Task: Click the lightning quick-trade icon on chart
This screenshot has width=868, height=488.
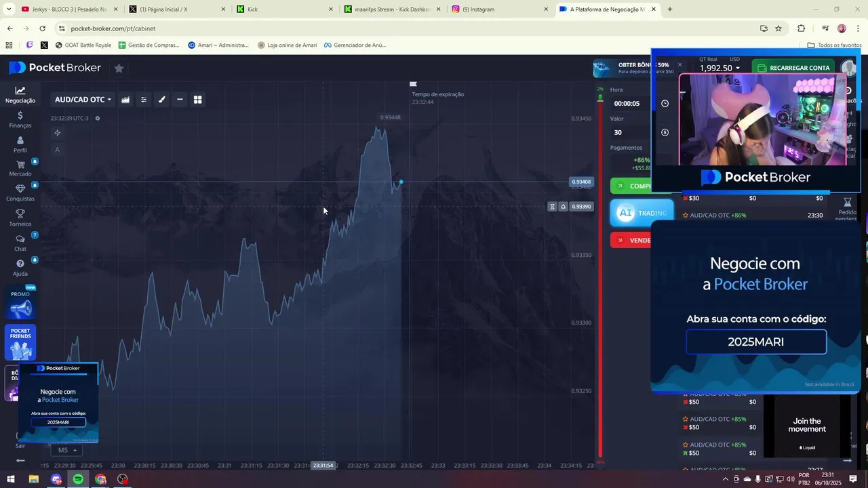Action: click(57, 133)
